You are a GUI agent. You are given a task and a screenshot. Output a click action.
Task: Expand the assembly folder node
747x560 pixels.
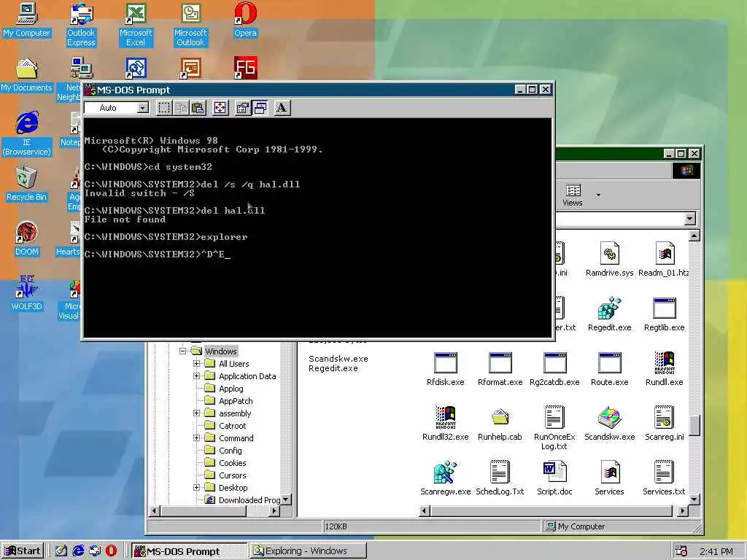(196, 413)
